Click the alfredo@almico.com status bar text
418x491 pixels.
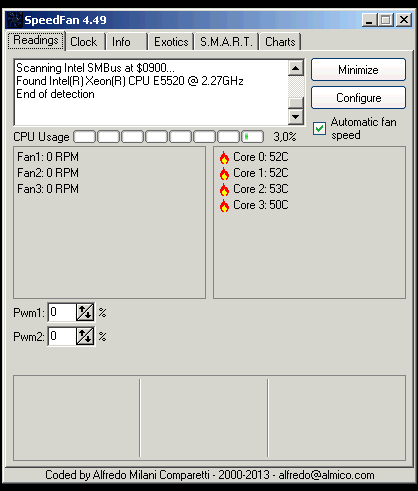pos(326,475)
